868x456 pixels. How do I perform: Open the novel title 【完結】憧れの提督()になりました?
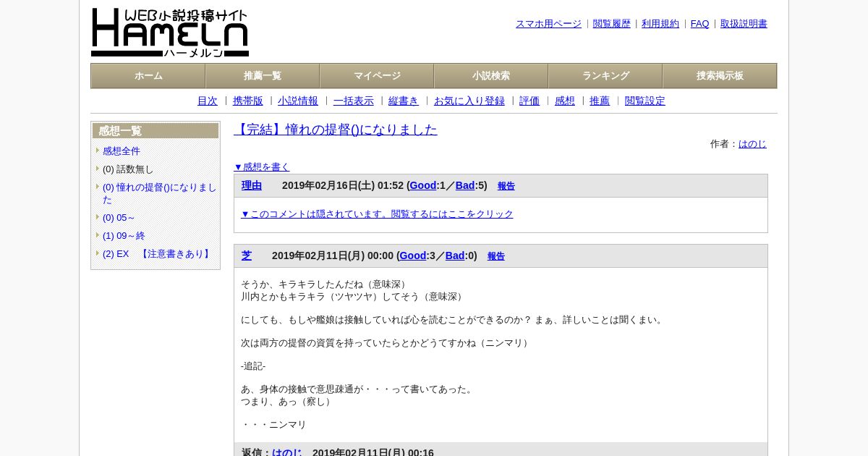pyautogui.click(x=336, y=130)
